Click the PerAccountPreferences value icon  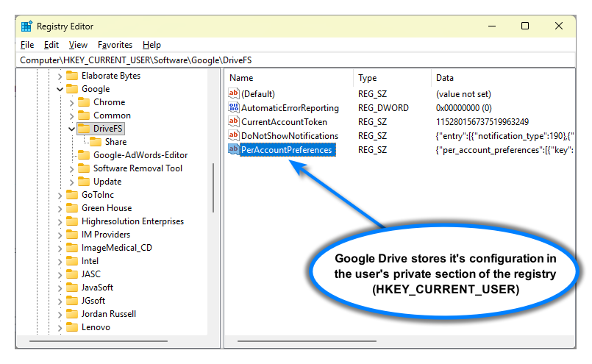tap(234, 150)
